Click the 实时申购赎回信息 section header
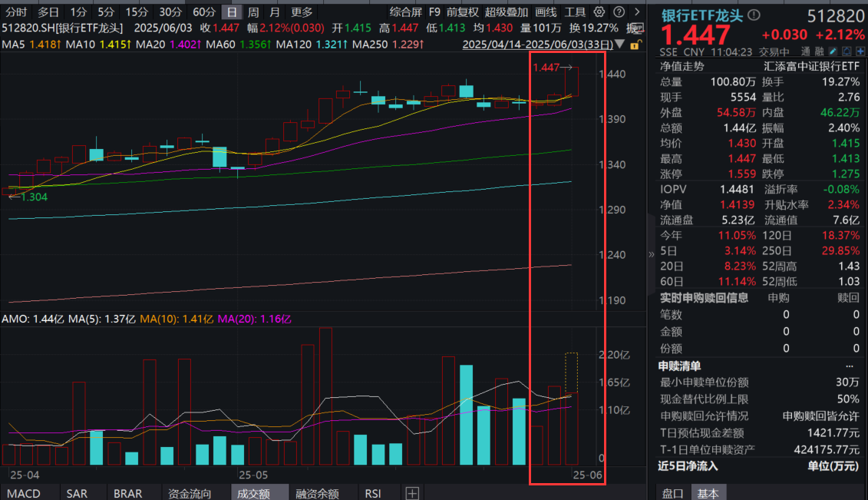The width and height of the screenshot is (868, 500). (x=704, y=298)
